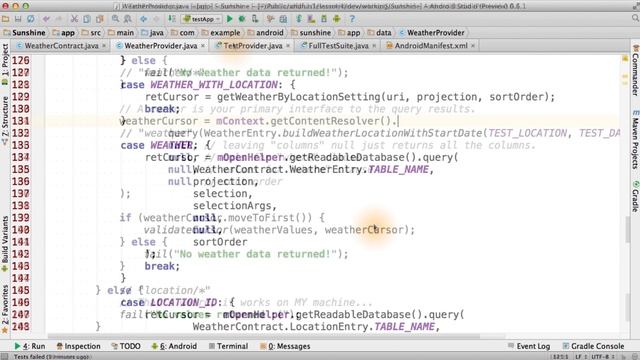
Task: Open the Android Device Monitor icon
Action: (337, 19)
